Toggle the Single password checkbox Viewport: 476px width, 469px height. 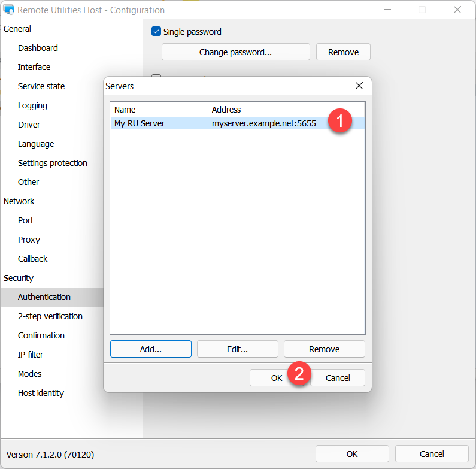click(x=156, y=32)
